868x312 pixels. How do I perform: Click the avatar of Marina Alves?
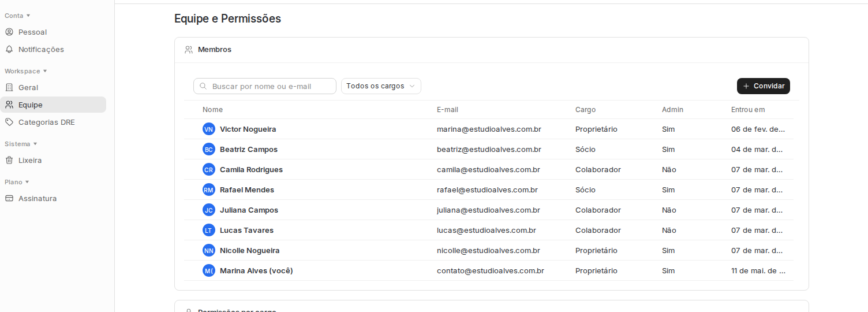[209, 270]
